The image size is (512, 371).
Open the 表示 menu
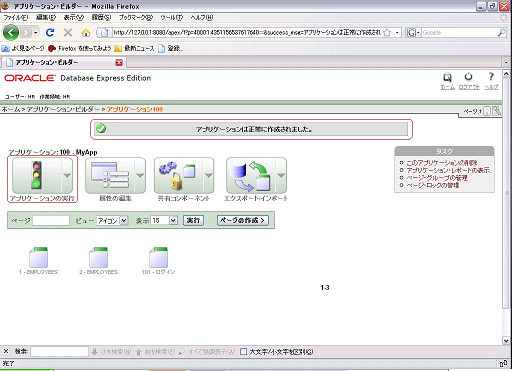coord(74,17)
